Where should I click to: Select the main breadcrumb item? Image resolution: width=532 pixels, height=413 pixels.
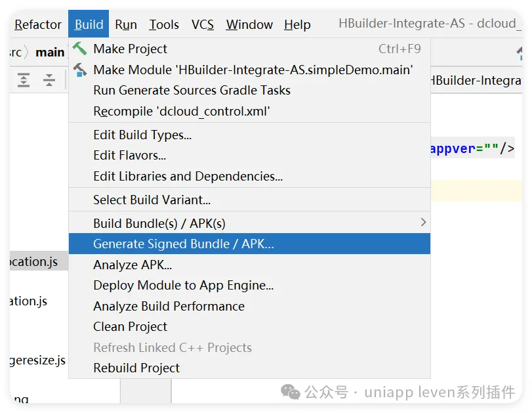50,53
